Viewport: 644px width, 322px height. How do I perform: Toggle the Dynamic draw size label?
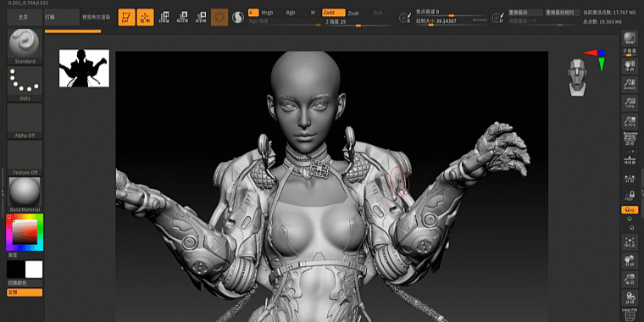tap(480, 19)
